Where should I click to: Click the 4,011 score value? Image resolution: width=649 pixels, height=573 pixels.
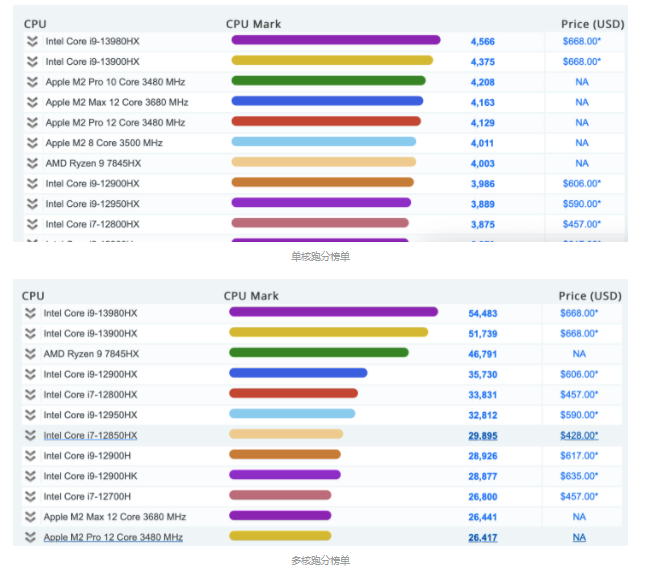point(482,143)
